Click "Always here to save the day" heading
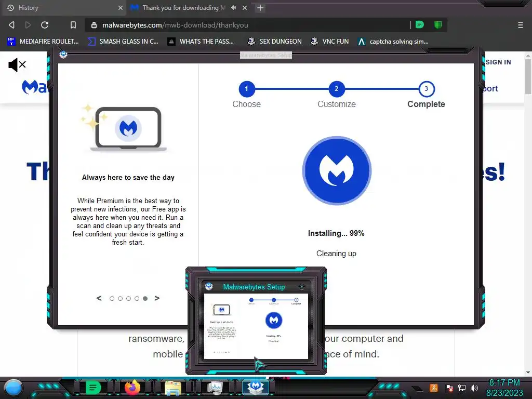 (x=128, y=178)
